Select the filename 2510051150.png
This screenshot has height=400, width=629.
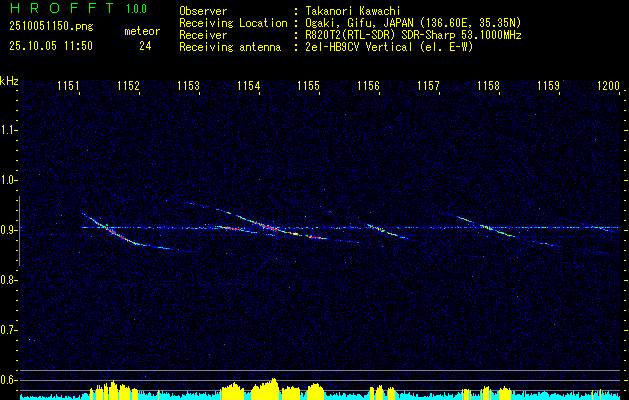point(51,27)
